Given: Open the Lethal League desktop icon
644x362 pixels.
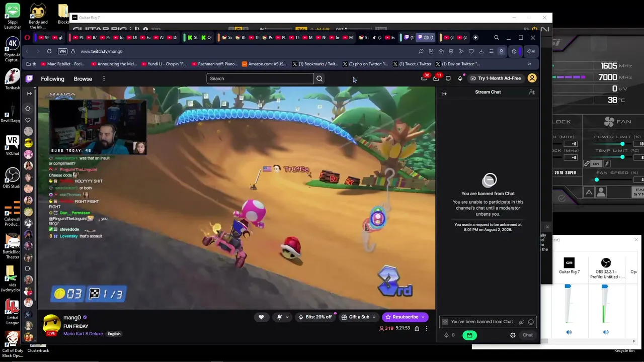Looking at the screenshot, I should pyautogui.click(x=12, y=313).
